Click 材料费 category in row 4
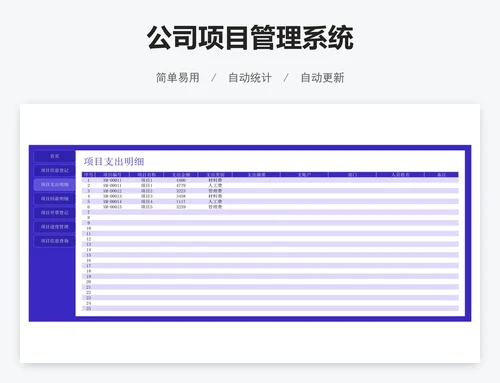Viewport: 500px width, 383px height. pyautogui.click(x=215, y=196)
